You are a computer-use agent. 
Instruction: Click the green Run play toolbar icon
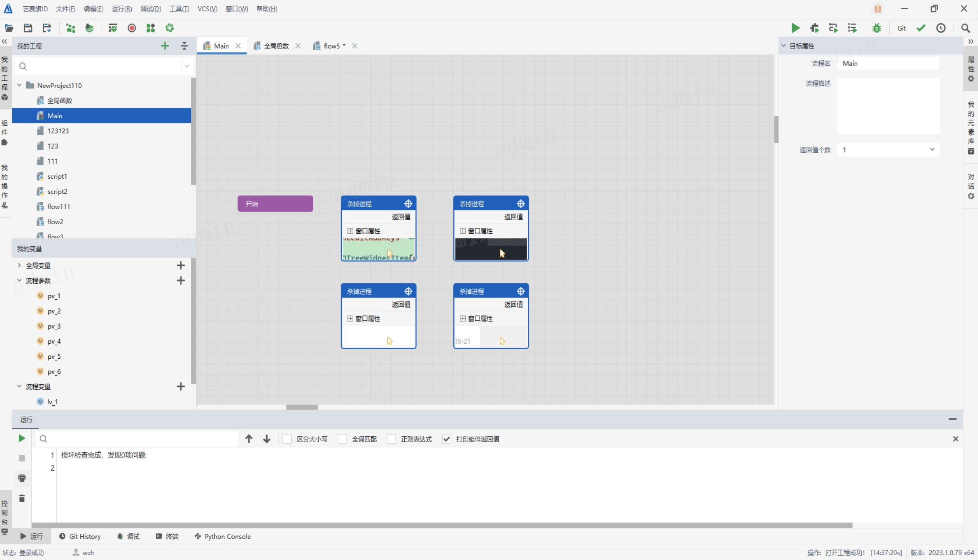tap(795, 28)
